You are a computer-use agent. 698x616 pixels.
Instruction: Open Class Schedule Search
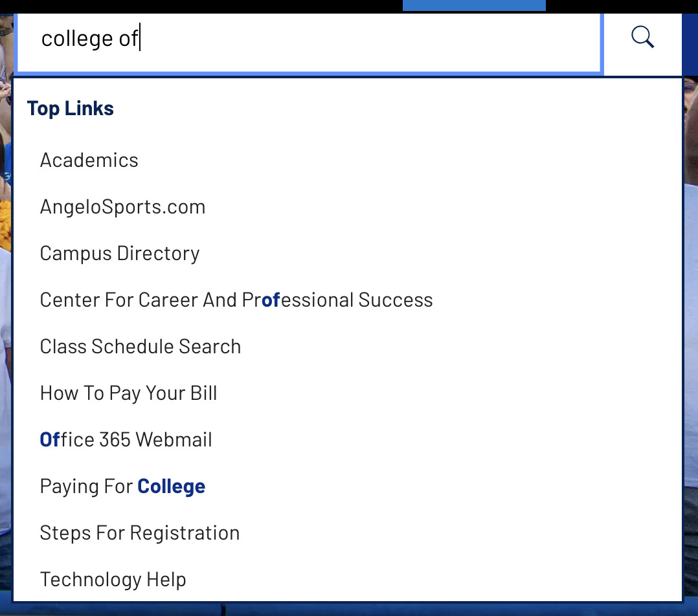[140, 346]
